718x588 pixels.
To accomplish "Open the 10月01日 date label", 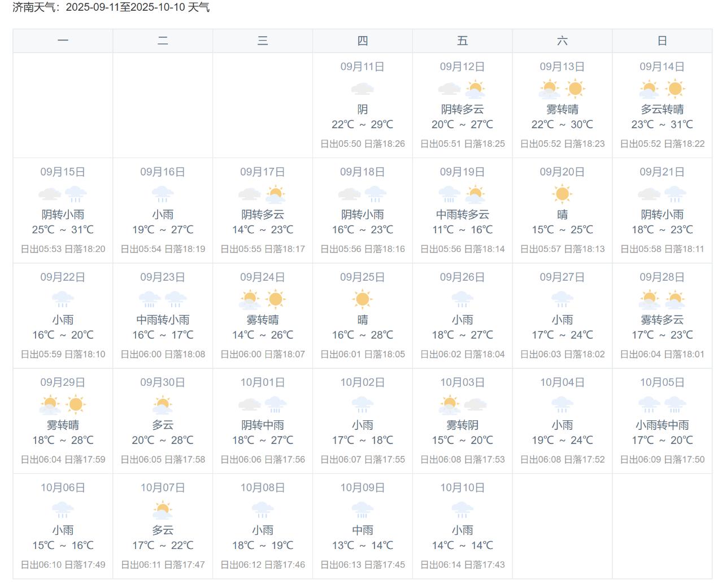I will point(263,382).
